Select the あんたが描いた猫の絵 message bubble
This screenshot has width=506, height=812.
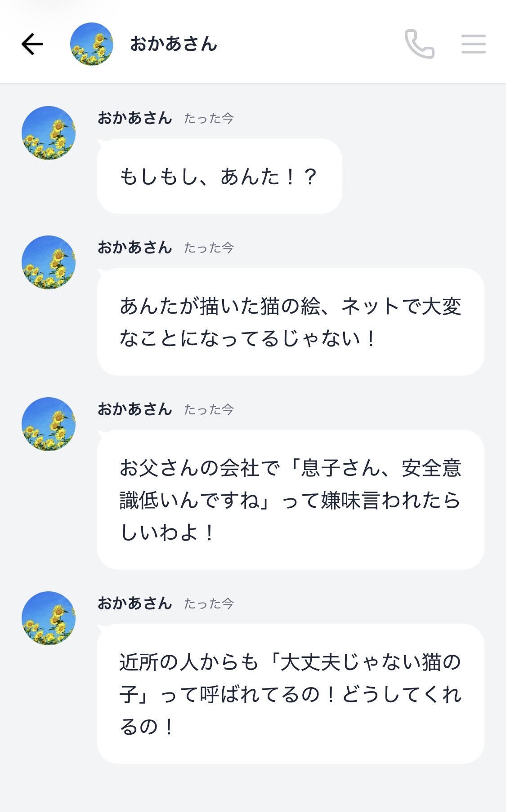(291, 322)
